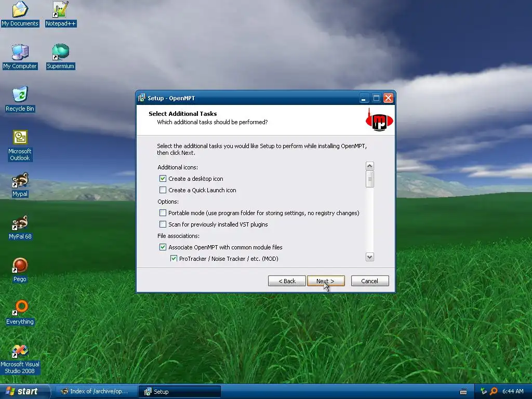
Task: Select the Recycle Bin icon
Action: coord(20,99)
